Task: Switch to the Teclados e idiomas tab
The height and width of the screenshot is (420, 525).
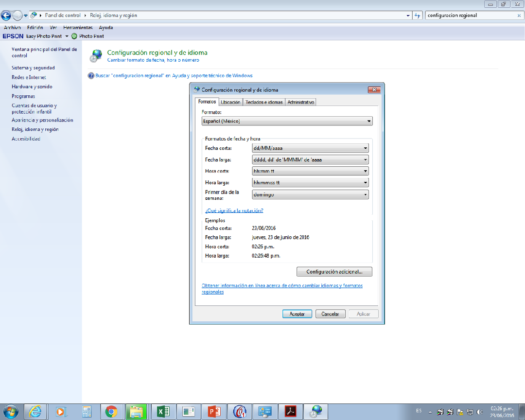Action: tap(264, 102)
